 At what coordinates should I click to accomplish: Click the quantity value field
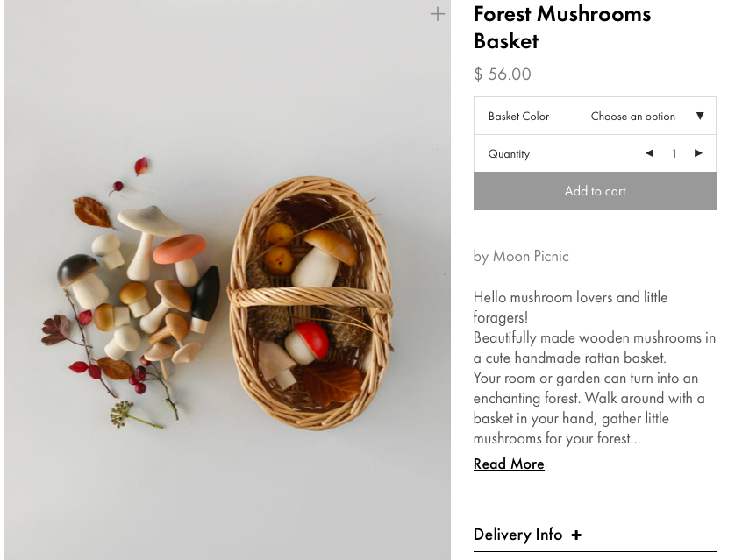(x=674, y=153)
